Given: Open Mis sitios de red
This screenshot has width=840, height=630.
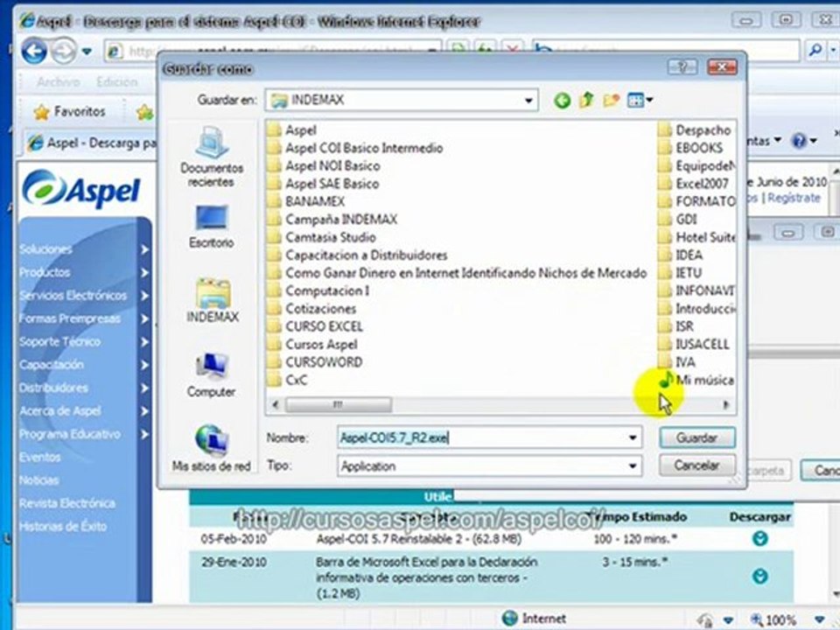Looking at the screenshot, I should pos(211,448).
